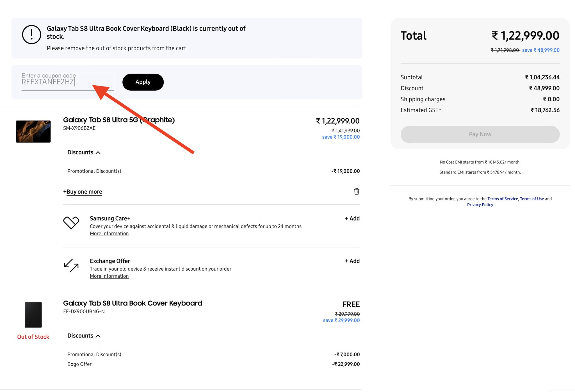Click the Galaxy Tab S8 Ultra Book Cover Keyboard title
Image resolution: width=575 pixels, height=392 pixels.
point(133,303)
